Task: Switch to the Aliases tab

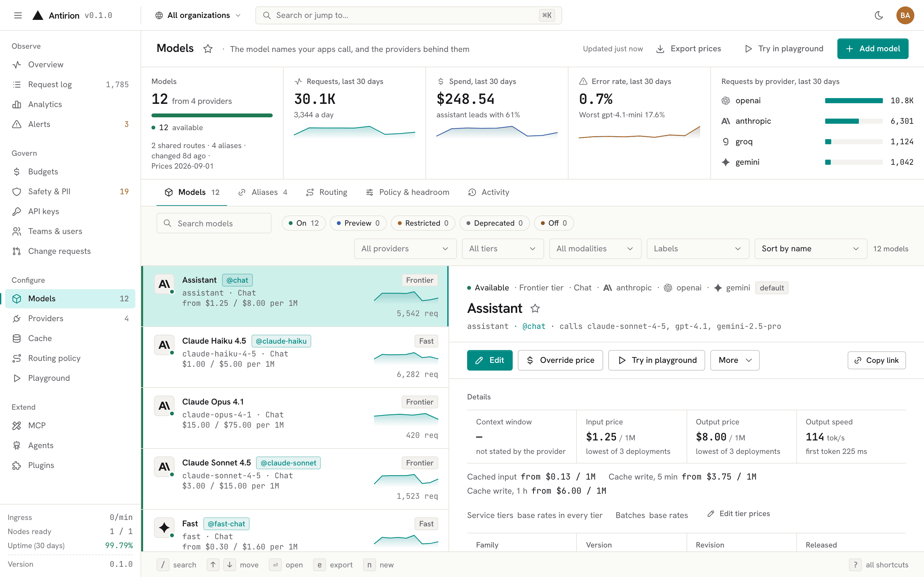Action: [263, 192]
